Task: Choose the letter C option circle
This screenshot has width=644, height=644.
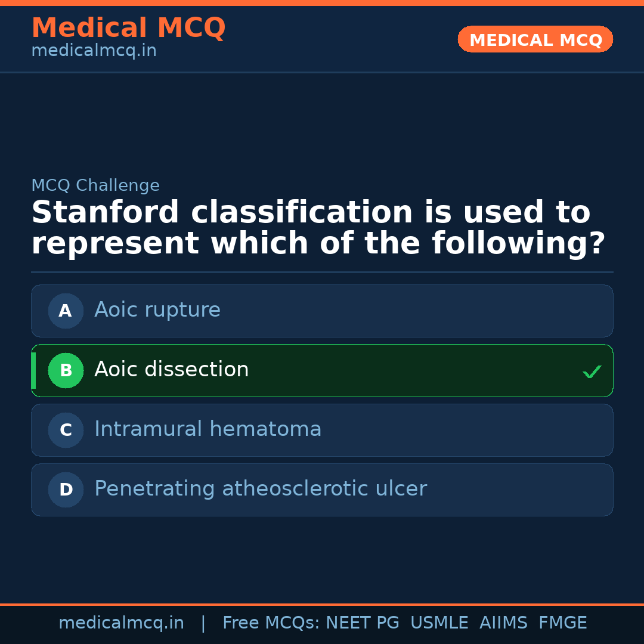Action: pos(66,430)
